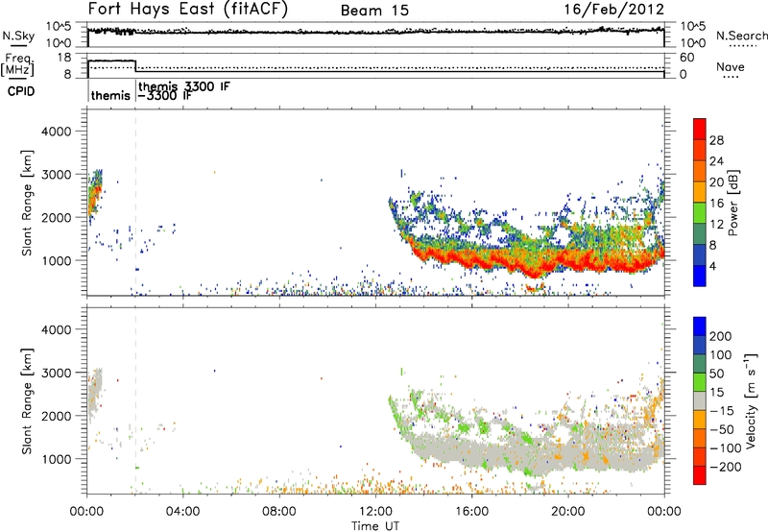Pick the Power color bar segment between 4 and 8
768x532 pixels.
point(700,254)
